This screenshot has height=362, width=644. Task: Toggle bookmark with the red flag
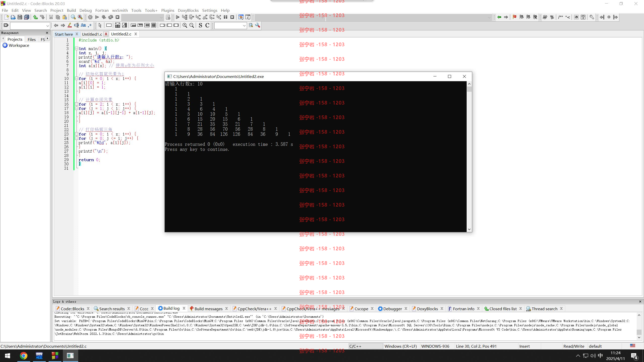point(514,17)
